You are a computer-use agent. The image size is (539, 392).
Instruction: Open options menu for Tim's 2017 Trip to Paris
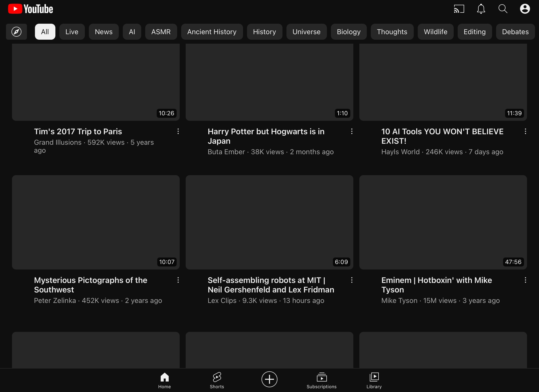178,131
